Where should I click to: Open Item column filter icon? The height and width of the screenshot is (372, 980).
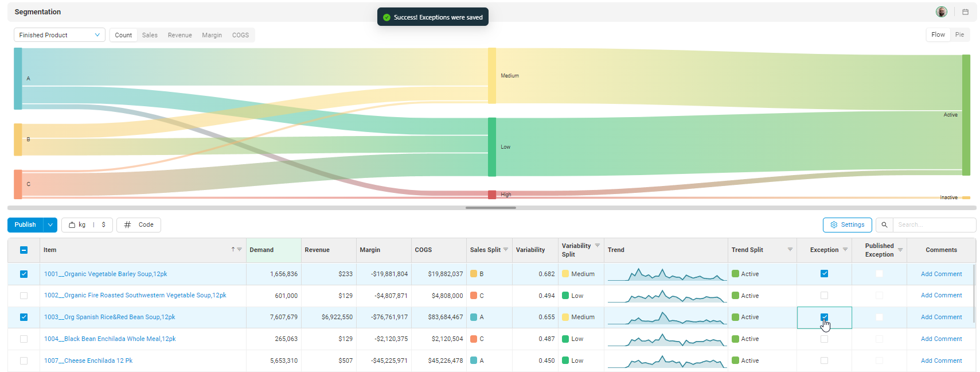[240, 250]
